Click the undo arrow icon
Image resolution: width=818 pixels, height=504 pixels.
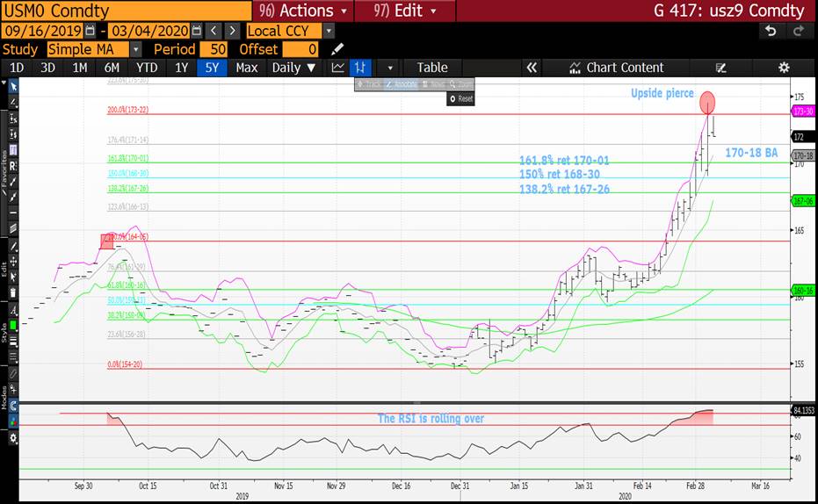[771, 32]
